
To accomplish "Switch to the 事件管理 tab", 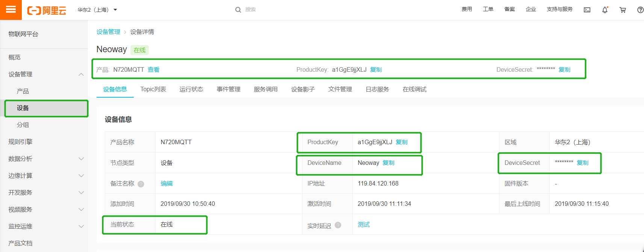I will point(228,89).
